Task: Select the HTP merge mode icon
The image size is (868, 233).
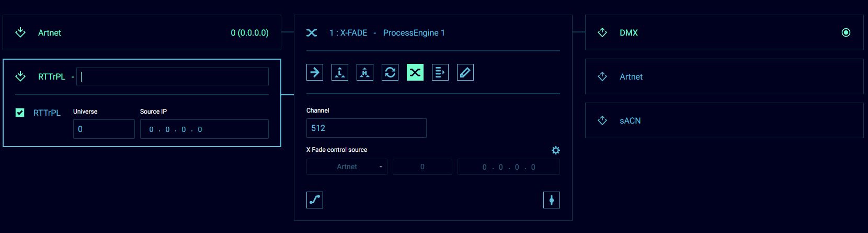Action: [x=365, y=72]
